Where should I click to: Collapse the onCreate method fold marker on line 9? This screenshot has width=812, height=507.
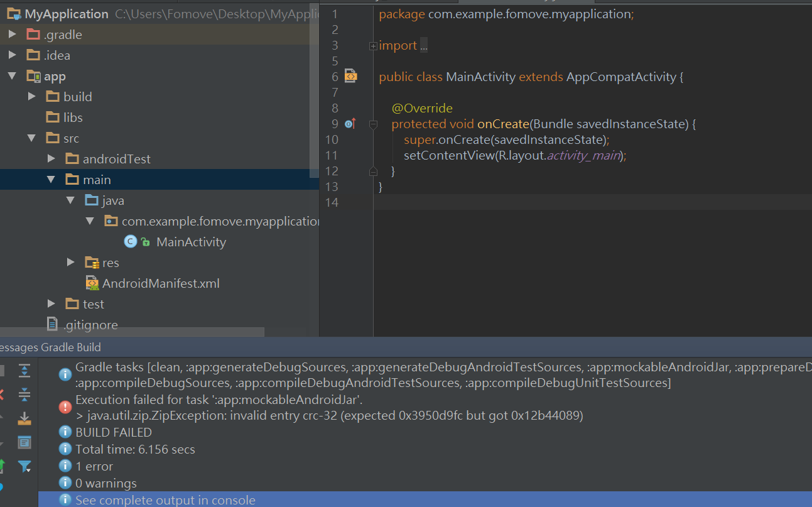(373, 124)
